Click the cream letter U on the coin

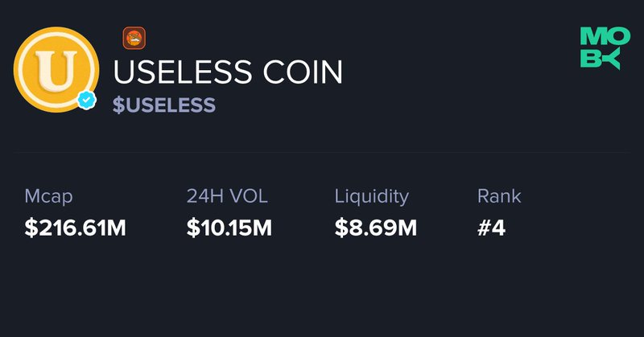tap(56, 69)
